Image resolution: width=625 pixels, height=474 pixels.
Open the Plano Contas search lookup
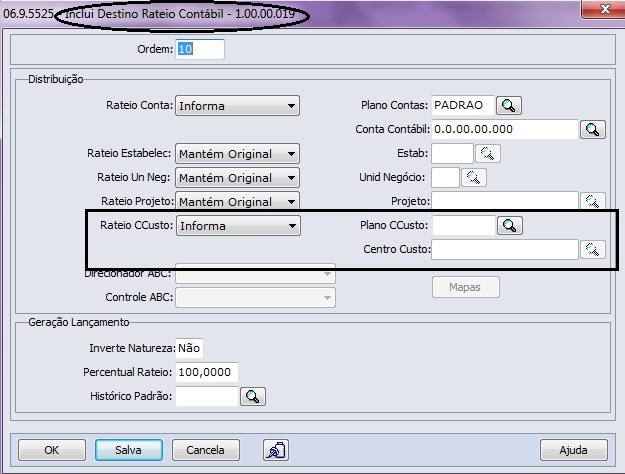tap(509, 106)
